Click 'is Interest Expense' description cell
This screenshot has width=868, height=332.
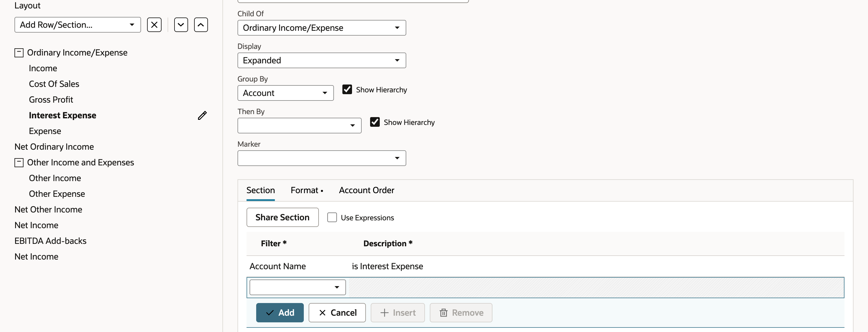coord(387,266)
